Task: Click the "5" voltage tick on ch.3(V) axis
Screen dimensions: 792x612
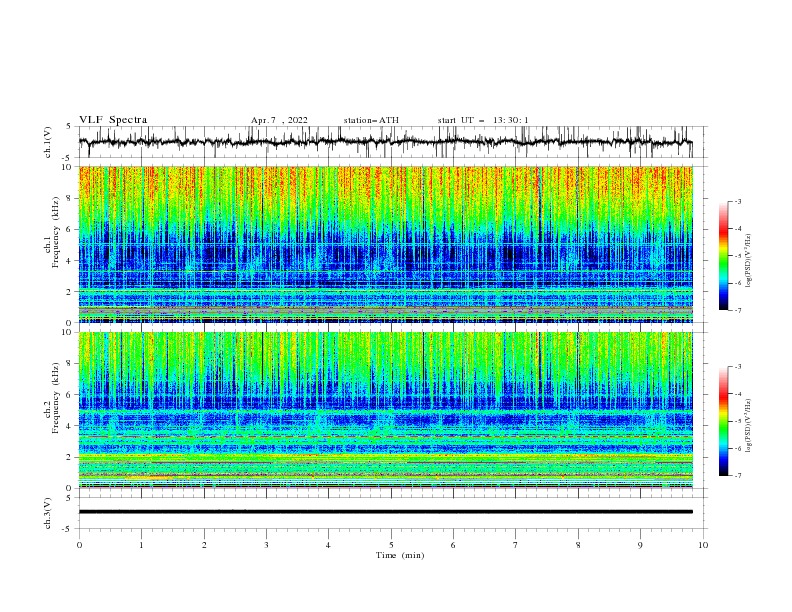Action: 69,498
